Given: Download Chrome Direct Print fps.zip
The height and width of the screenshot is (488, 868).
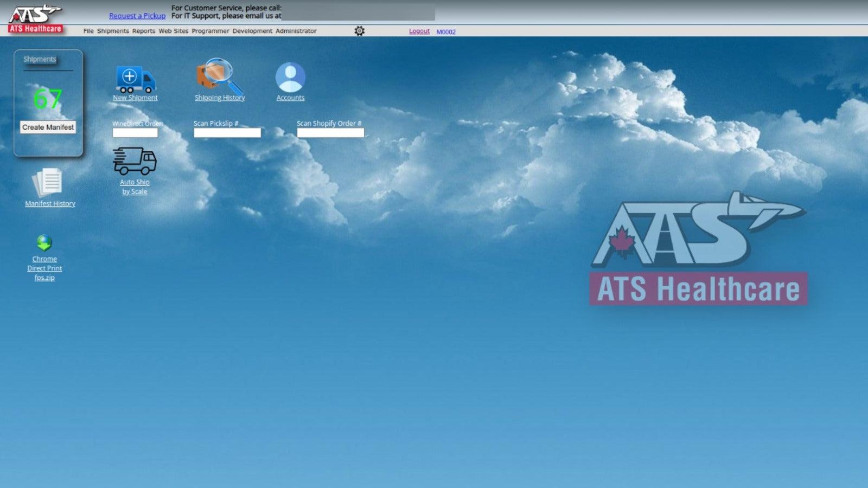Looking at the screenshot, I should (x=44, y=268).
